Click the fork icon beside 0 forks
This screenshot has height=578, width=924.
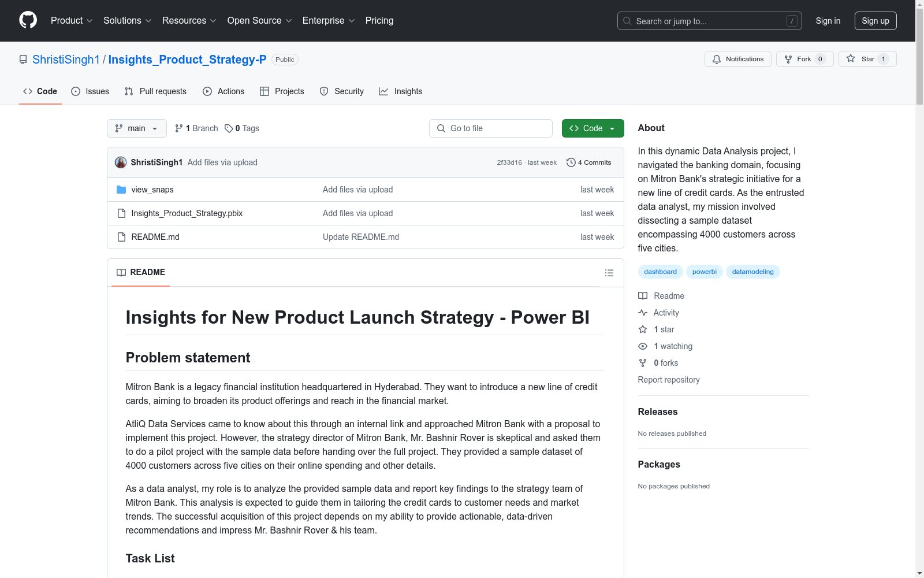pyautogui.click(x=643, y=363)
